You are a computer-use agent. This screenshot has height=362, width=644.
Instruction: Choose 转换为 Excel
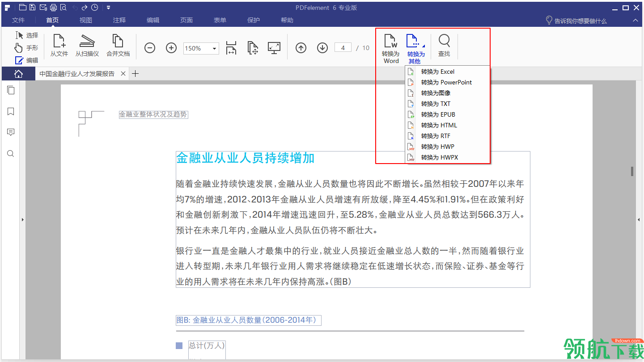tap(447, 72)
